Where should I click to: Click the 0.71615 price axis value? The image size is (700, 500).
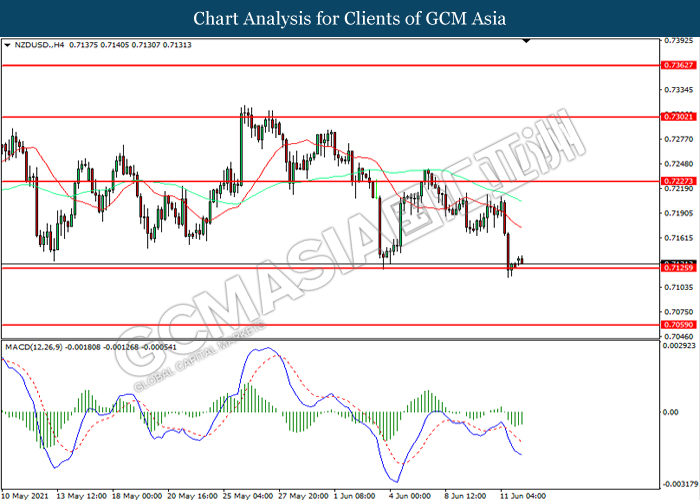679,238
